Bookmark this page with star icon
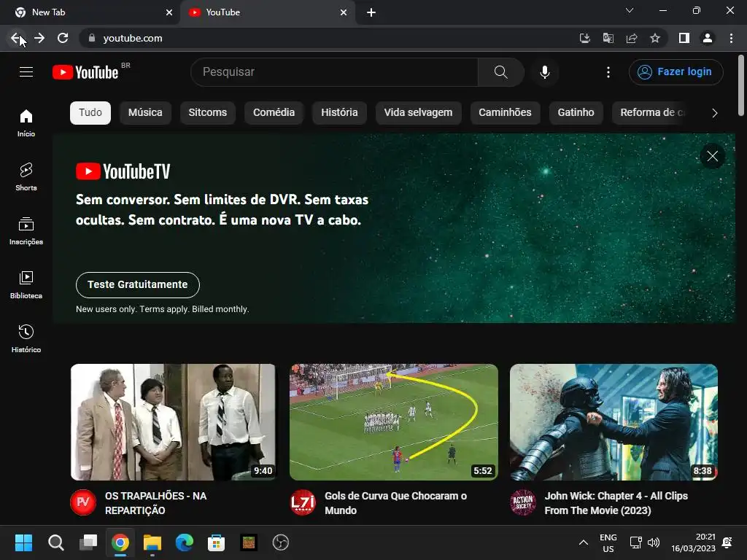This screenshot has width=747, height=560. 655,38
